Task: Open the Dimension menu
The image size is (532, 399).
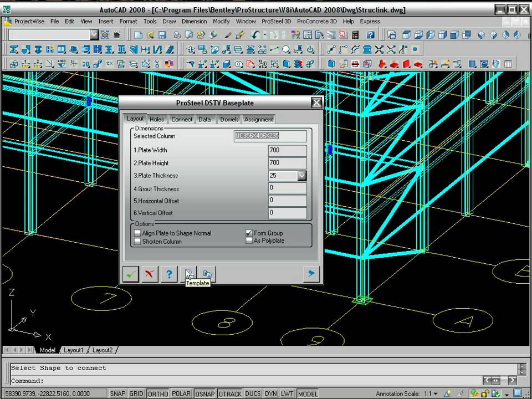Action: (x=194, y=21)
